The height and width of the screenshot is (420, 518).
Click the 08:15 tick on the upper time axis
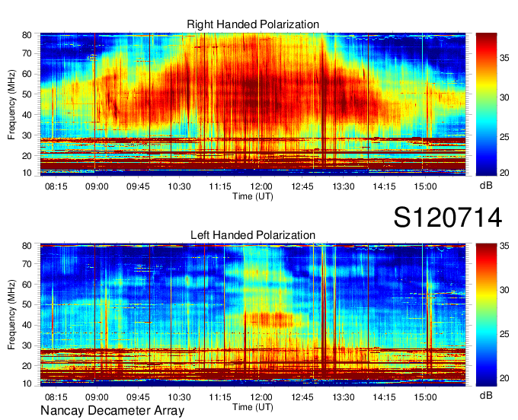point(56,186)
